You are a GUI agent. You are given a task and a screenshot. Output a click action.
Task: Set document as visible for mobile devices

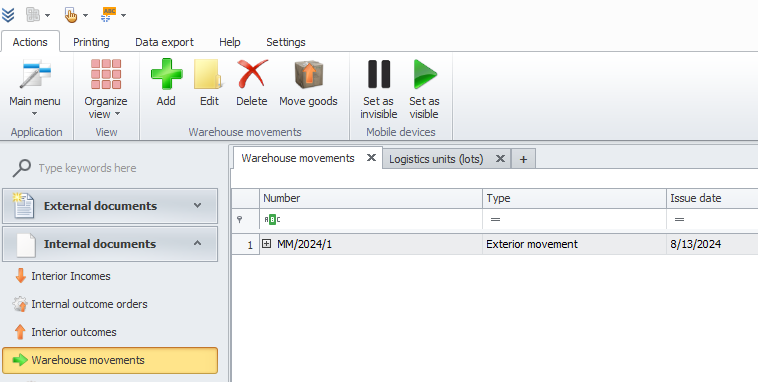coord(424,89)
